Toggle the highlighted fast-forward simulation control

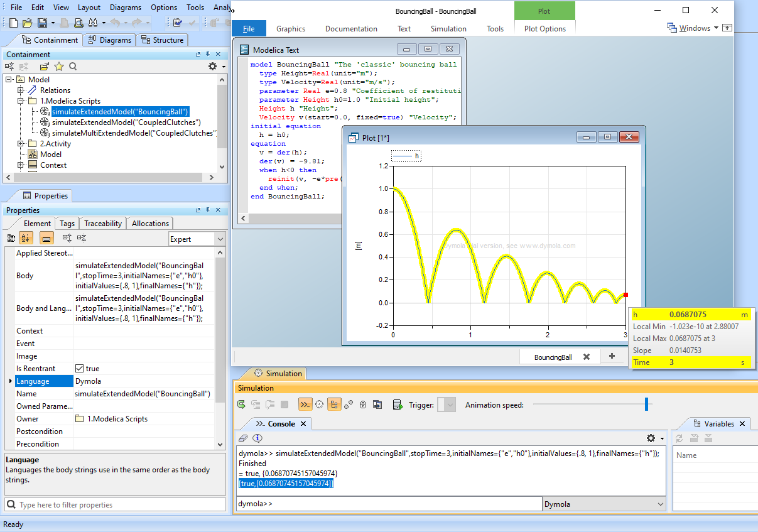[x=305, y=404]
